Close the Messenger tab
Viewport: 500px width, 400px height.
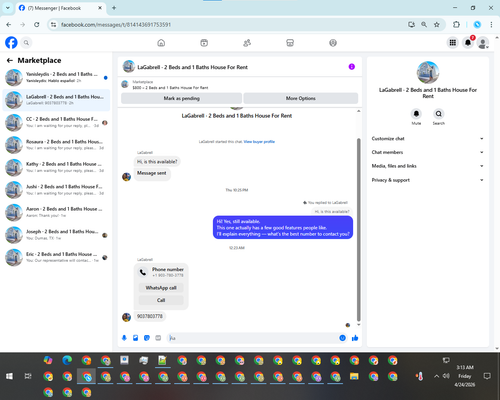100,8
